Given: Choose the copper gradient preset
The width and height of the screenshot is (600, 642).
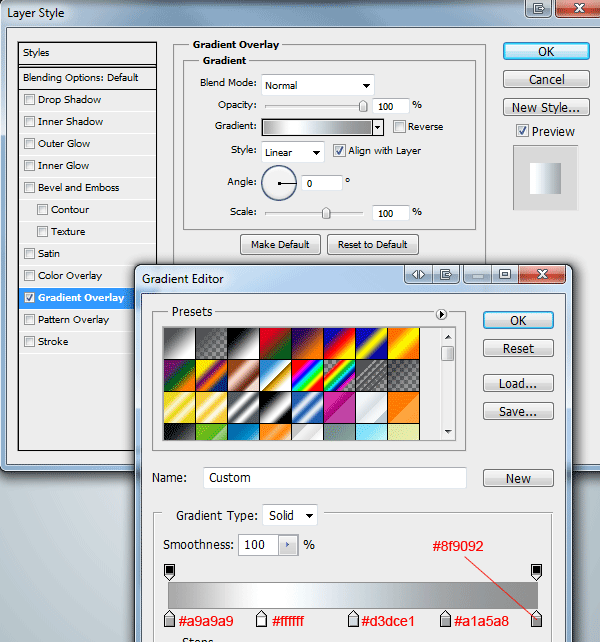Looking at the screenshot, I should click(243, 375).
